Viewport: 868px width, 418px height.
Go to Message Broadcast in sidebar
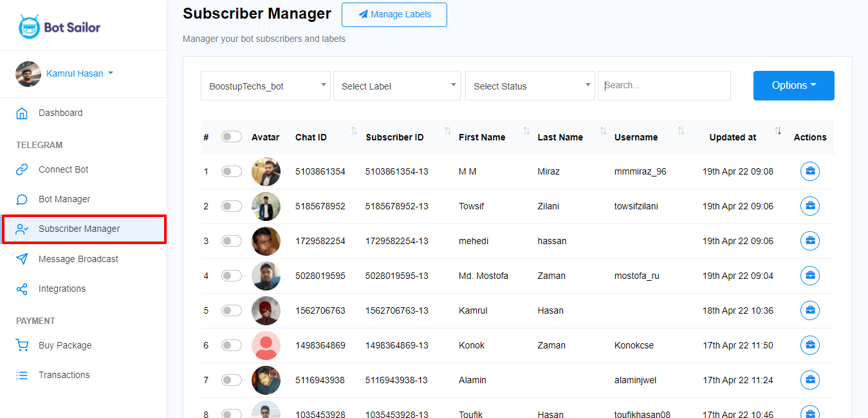click(78, 259)
